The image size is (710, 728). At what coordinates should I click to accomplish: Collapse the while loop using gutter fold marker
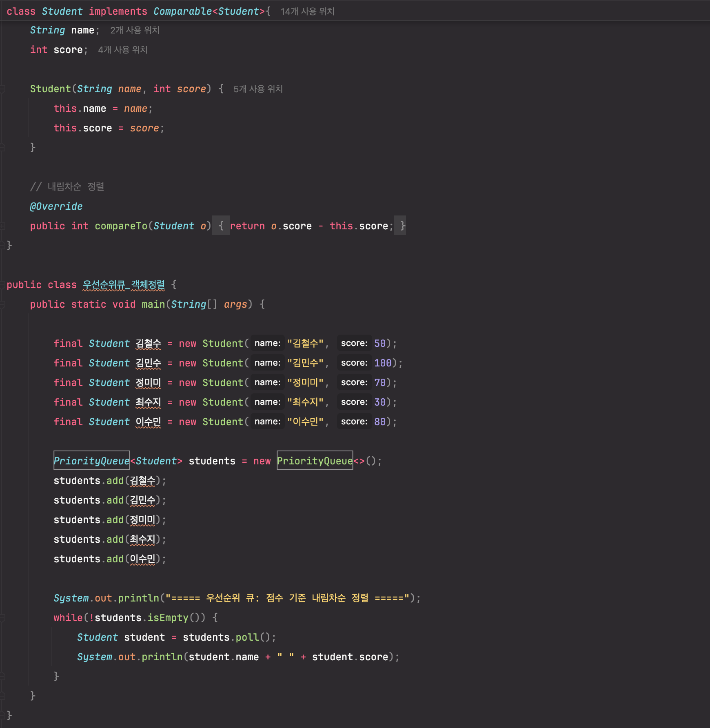tap(3, 618)
